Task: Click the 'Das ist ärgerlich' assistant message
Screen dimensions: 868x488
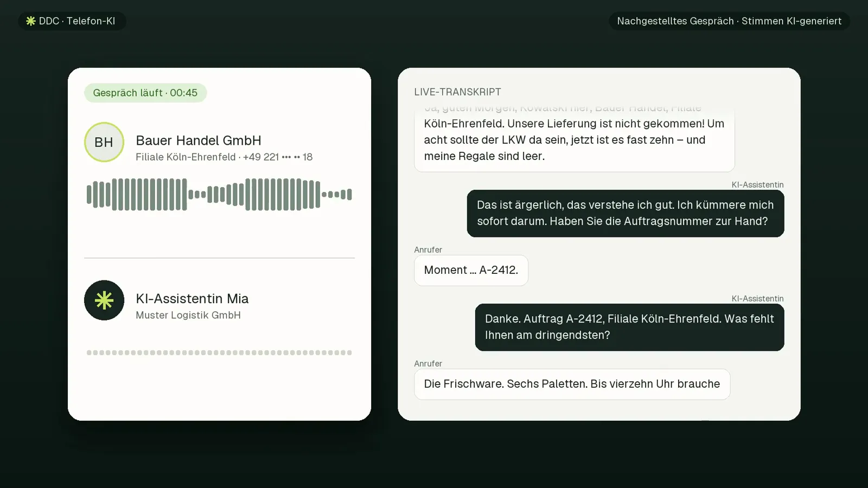Action: tap(626, 213)
